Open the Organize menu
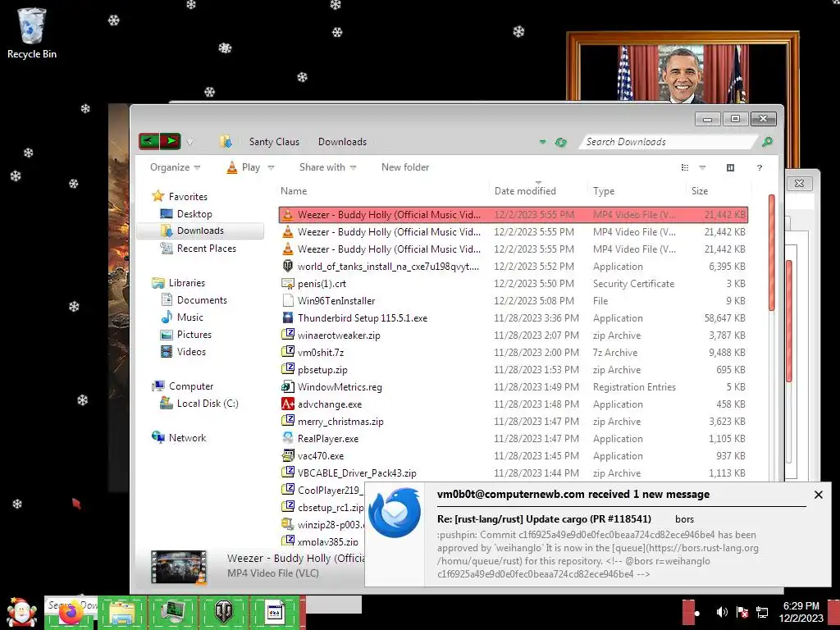 tap(176, 167)
